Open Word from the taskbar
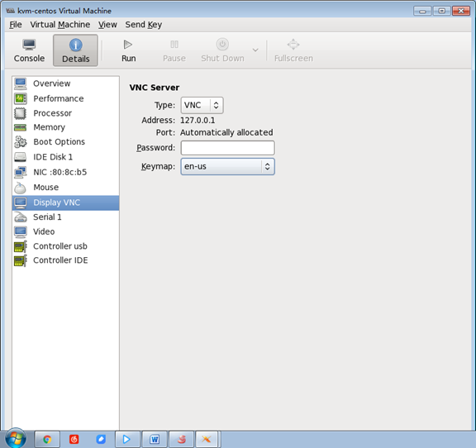The width and height of the screenshot is (476, 448). tap(155, 439)
